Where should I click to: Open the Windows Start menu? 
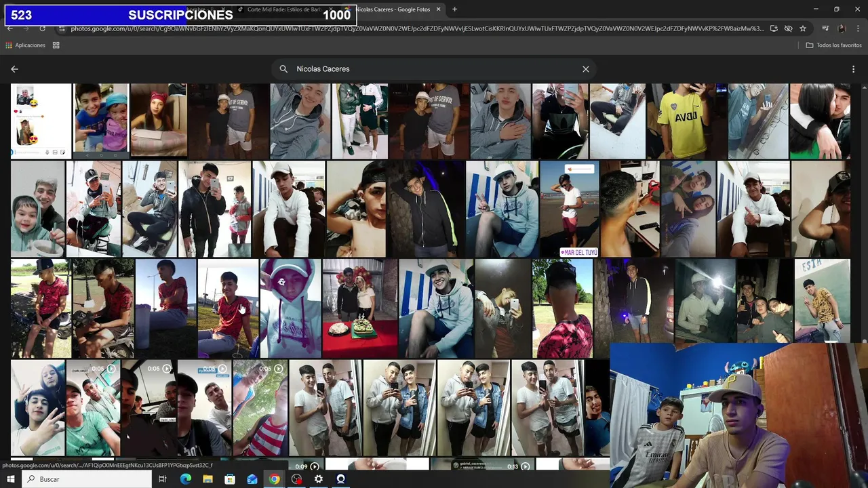click(10, 479)
